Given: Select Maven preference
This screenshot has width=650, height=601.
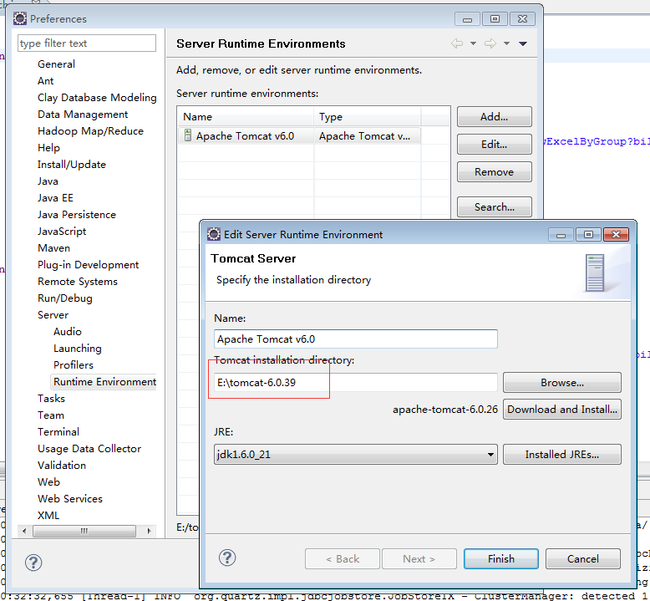Looking at the screenshot, I should click(54, 248).
